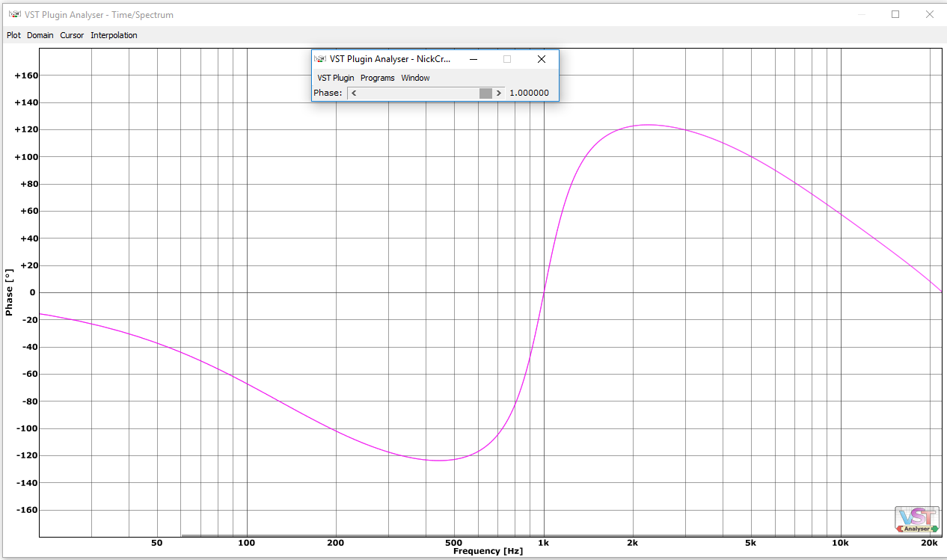The height and width of the screenshot is (560, 947).
Task: Click the -160 phase axis label
Action: tap(27, 510)
